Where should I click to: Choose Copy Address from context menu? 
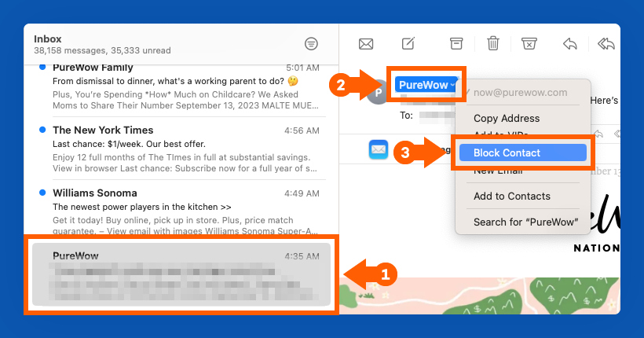[507, 119]
